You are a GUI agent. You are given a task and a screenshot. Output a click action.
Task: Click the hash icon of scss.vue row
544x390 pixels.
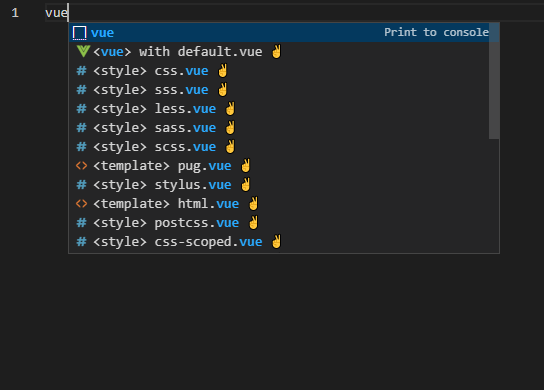pyautogui.click(x=82, y=147)
